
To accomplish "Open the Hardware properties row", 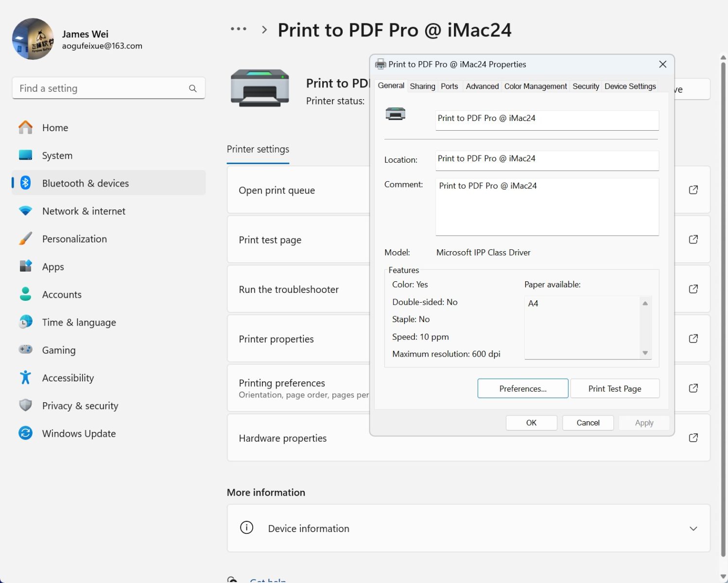I will coord(468,437).
